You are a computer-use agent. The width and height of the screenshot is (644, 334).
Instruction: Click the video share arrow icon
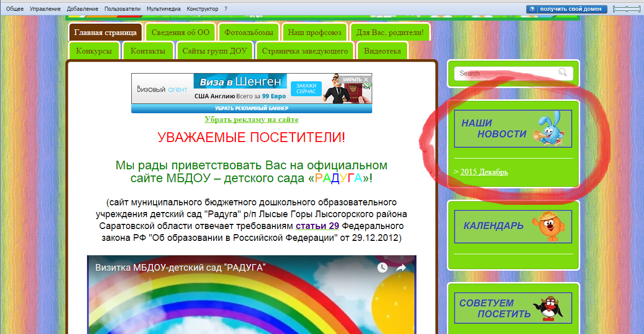(401, 268)
